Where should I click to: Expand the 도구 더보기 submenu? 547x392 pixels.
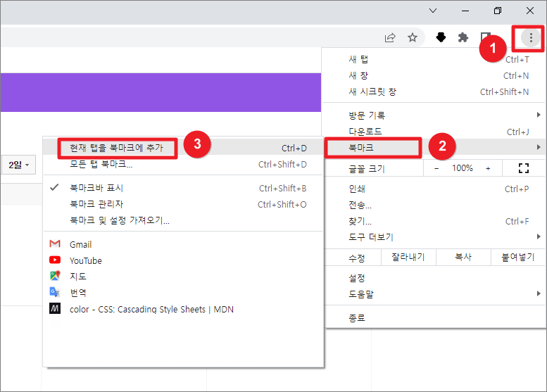click(x=434, y=237)
